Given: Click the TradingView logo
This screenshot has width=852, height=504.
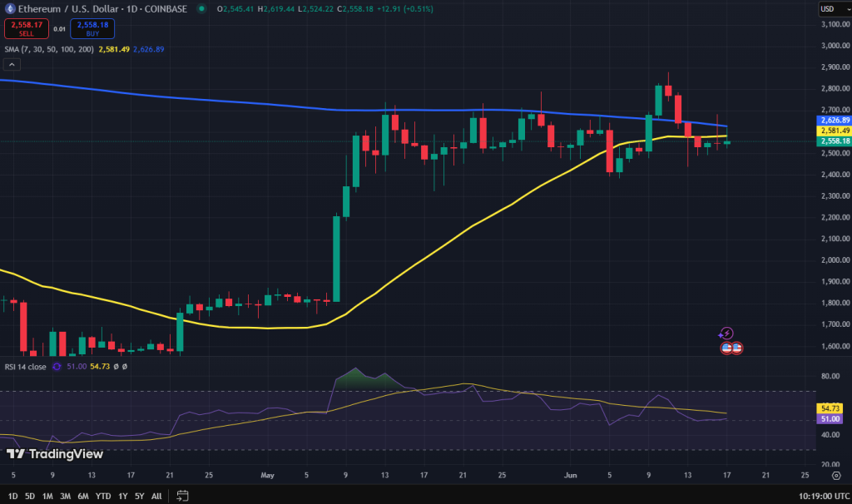Looking at the screenshot, I should click(x=54, y=453).
